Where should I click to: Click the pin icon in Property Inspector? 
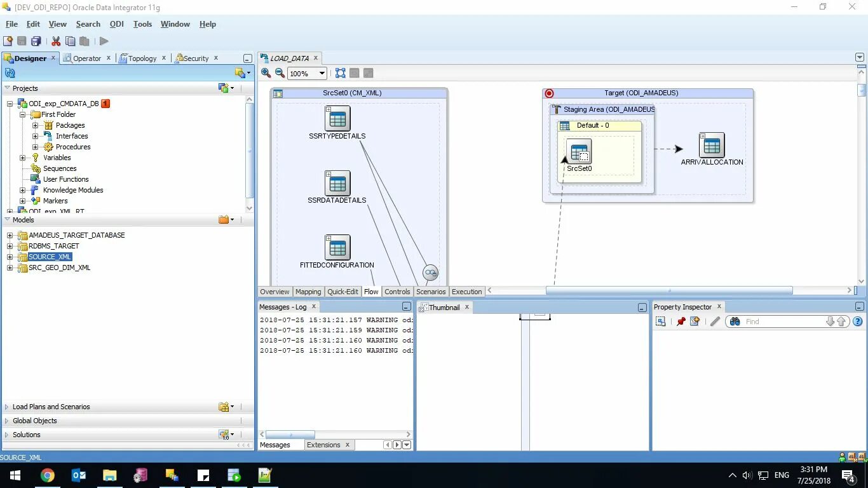coord(681,322)
